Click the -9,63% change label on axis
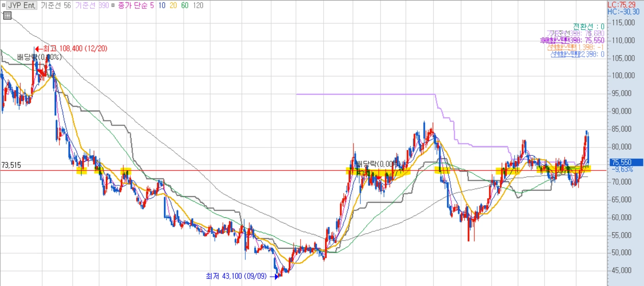 (622, 169)
